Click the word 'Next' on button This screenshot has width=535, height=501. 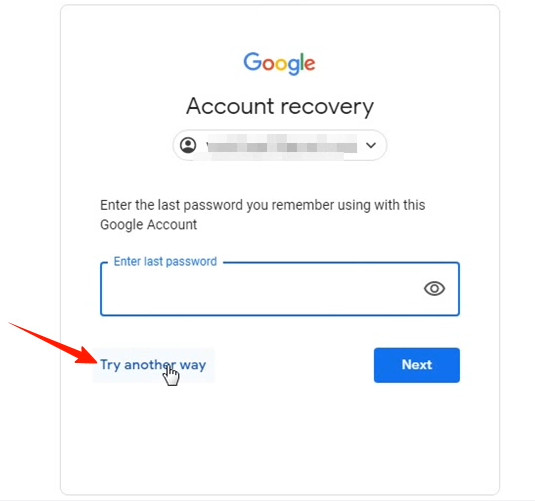pos(417,365)
